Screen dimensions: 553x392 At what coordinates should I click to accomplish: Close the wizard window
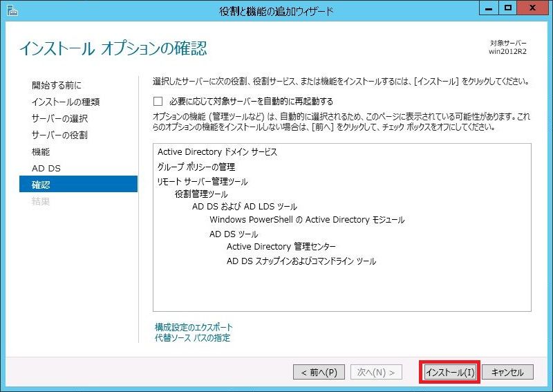point(532,8)
